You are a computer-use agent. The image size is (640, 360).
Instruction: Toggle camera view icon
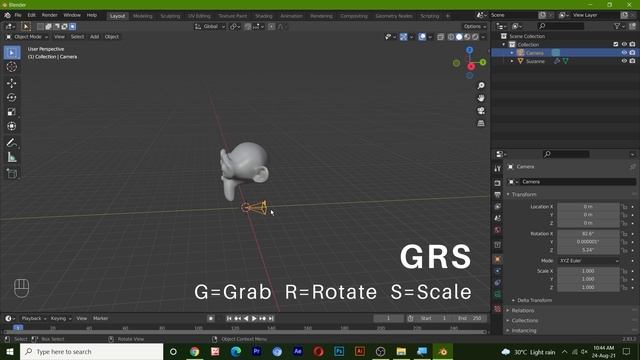tap(481, 111)
